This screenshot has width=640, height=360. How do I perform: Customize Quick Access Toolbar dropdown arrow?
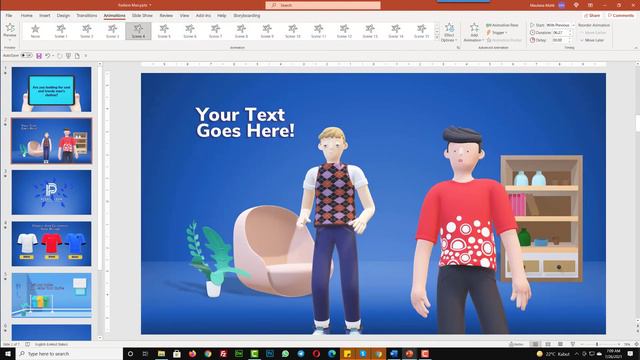(x=86, y=56)
